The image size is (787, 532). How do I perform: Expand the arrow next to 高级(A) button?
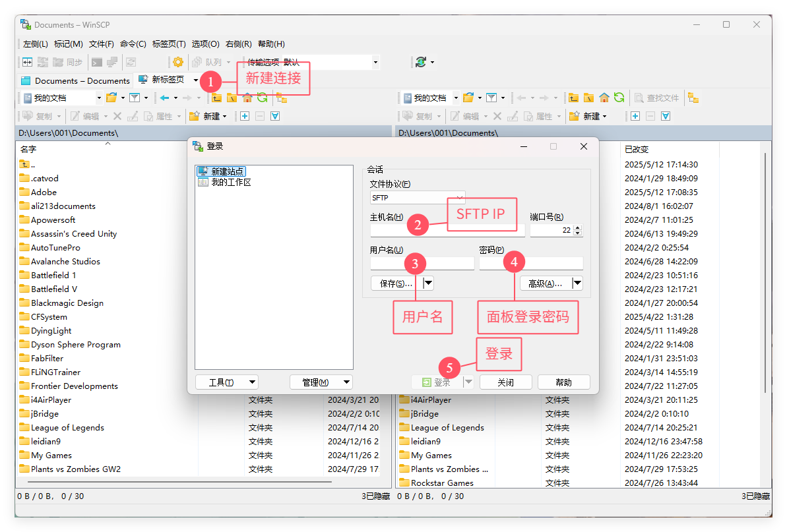(x=578, y=283)
